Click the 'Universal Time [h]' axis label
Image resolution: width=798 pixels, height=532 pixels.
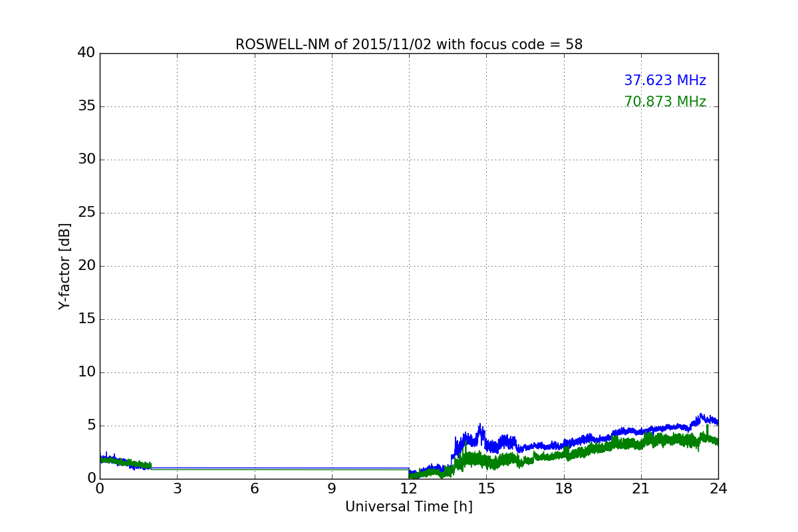(409, 507)
